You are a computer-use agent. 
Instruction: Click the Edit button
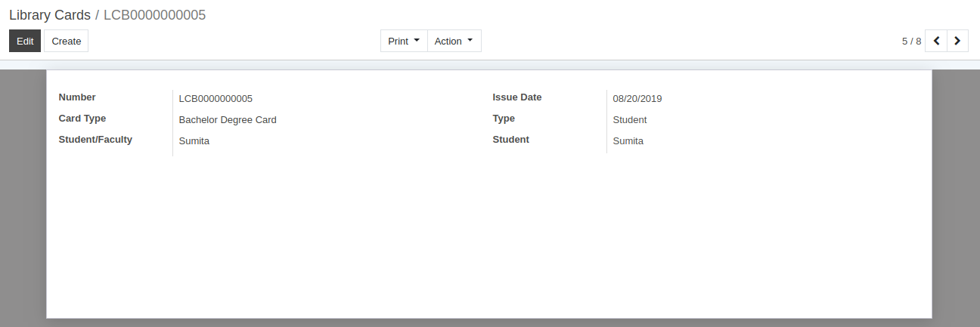coord(25,41)
